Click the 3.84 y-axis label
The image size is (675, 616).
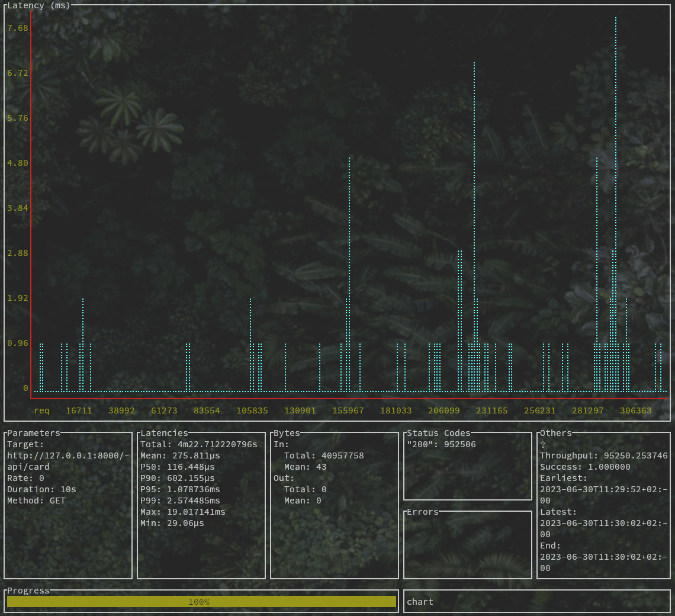click(18, 208)
